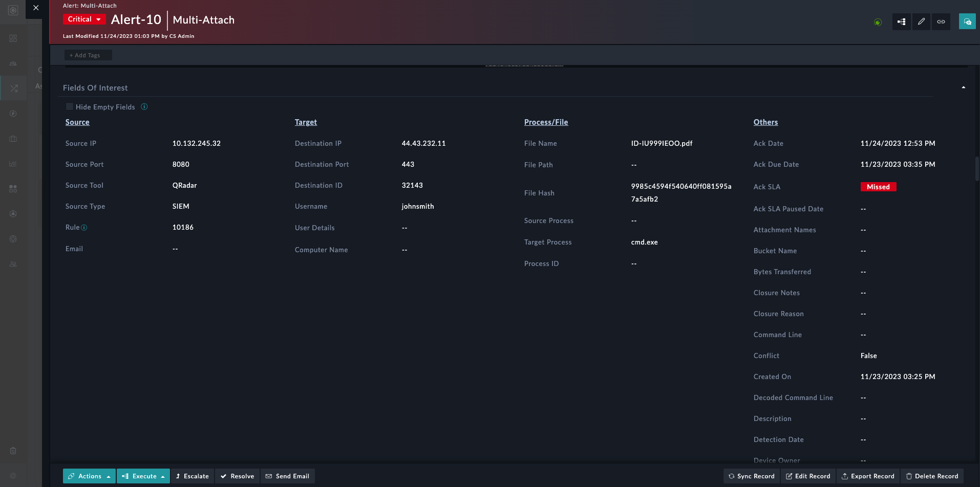
Task: Open the Execute dropdown menu
Action: coord(143,476)
